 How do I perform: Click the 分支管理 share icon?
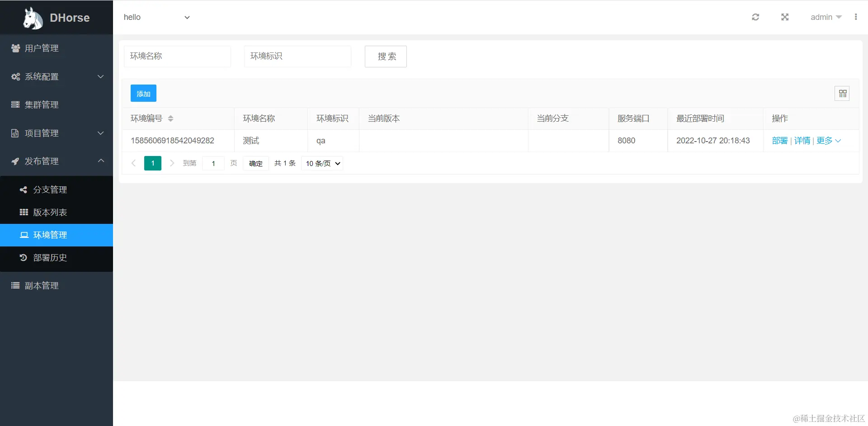click(23, 189)
